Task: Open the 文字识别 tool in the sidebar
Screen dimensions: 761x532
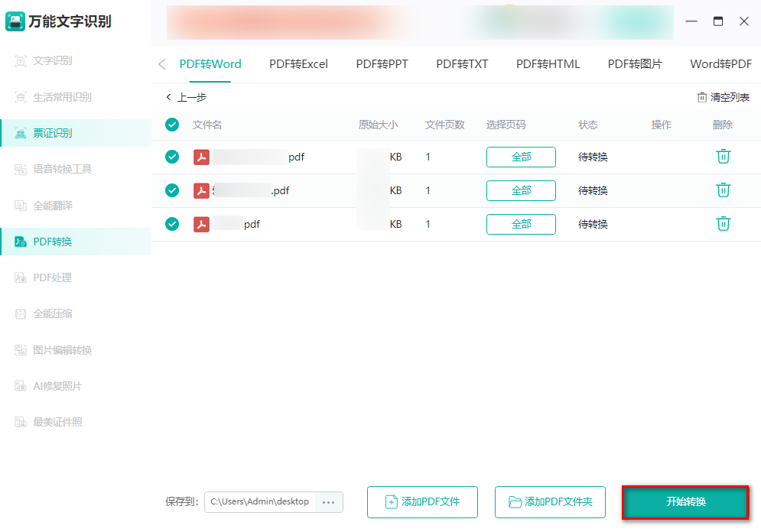Action: 47,60
